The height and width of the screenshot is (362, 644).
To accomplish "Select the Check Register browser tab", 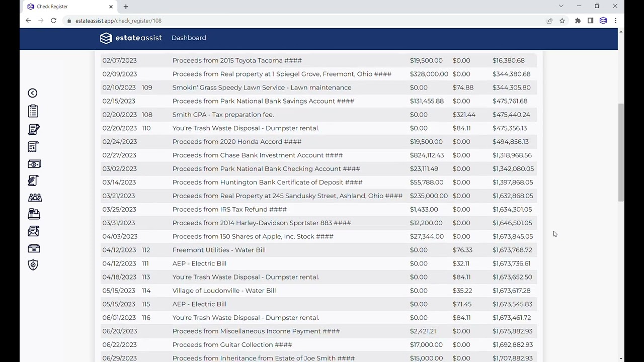I will click(x=70, y=7).
